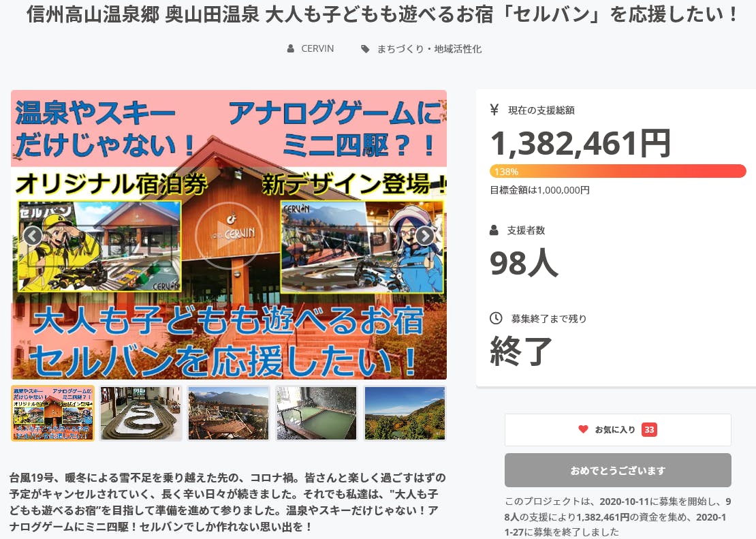
Task: Select the green hot spring bath thumbnail
Action: (x=317, y=414)
